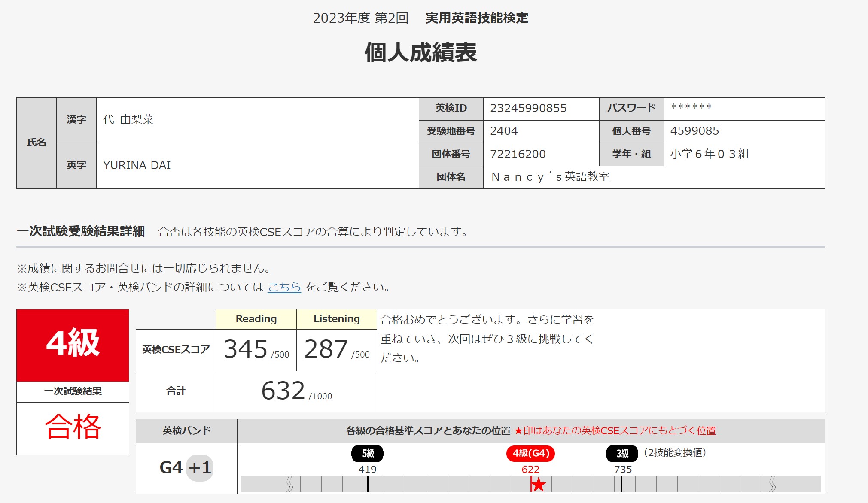Click the 個人成績表 page title
The image size is (868, 503).
(420, 52)
